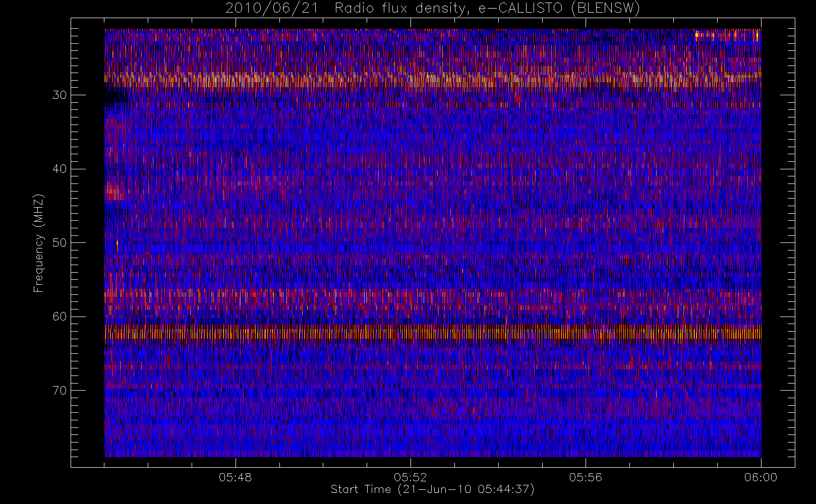Screen dimensions: 816x504
Task: Click the bright yellow band near 62 MHz
Action: coord(433,333)
